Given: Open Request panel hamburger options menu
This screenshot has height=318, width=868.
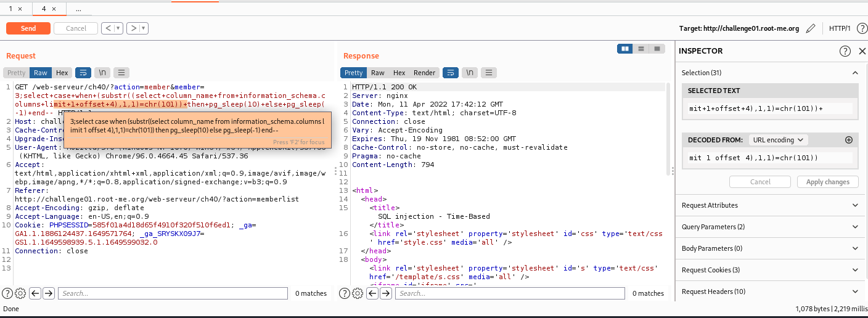Looking at the screenshot, I should pos(121,73).
